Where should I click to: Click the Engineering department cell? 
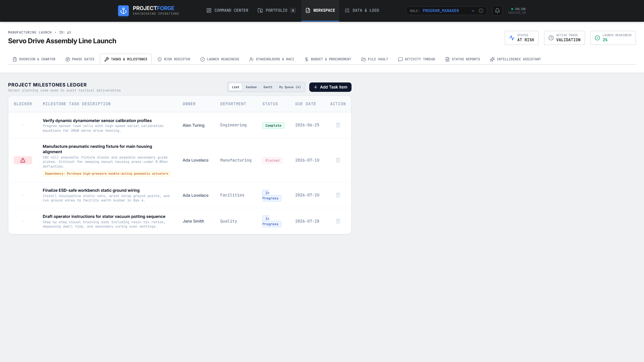click(x=233, y=125)
